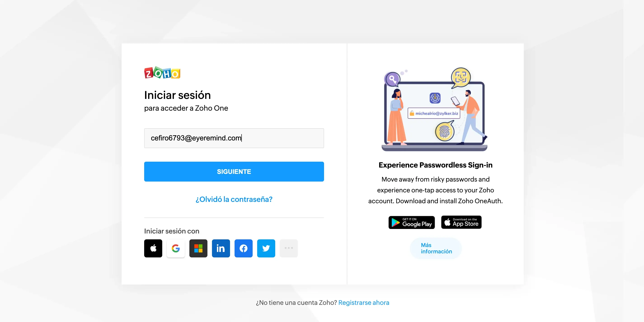644x322 pixels.
Task: Click the more sign-in options icon
Action: pyautogui.click(x=289, y=248)
